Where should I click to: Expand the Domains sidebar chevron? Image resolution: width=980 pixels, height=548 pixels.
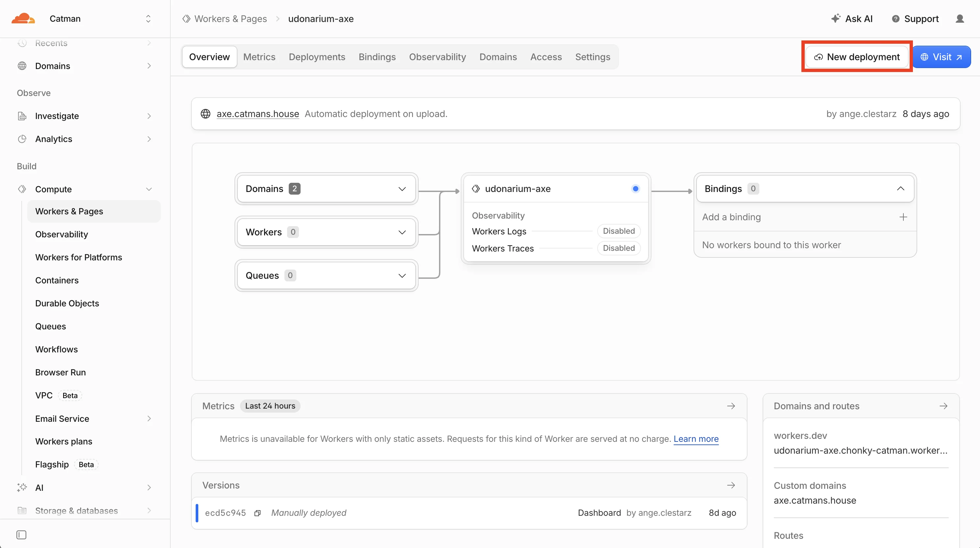[149, 66]
